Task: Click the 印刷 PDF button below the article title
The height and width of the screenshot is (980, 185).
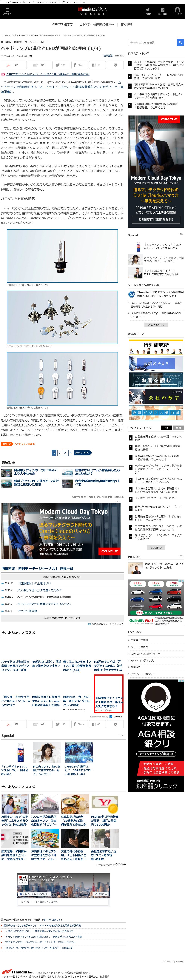Action: pyautogui.click(x=14, y=65)
